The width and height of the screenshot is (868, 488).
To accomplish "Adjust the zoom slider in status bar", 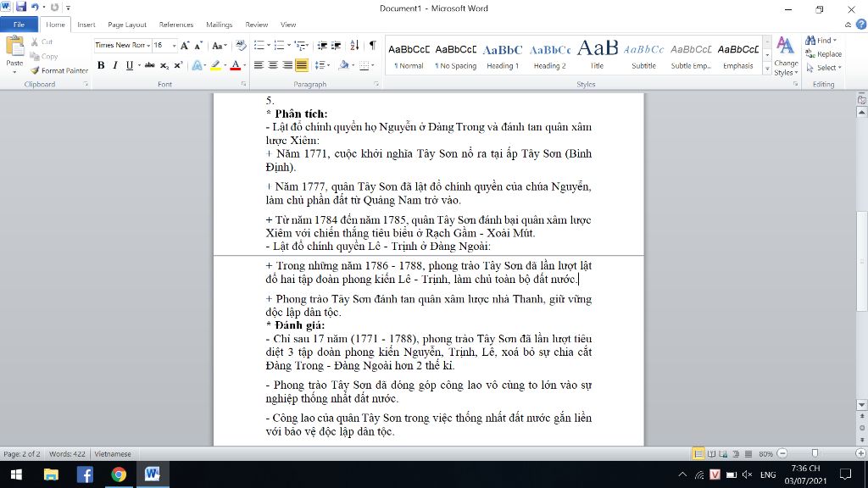I will tap(815, 453).
